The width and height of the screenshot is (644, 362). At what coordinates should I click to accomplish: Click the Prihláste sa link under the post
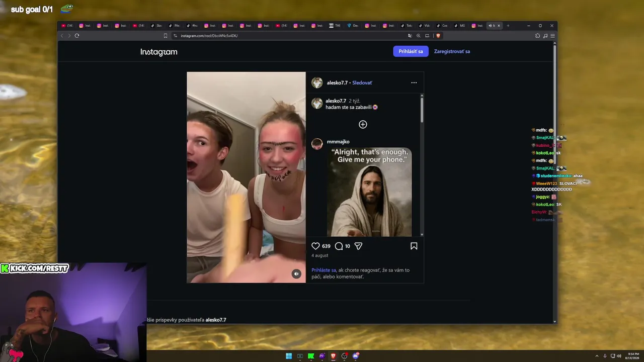pyautogui.click(x=324, y=270)
